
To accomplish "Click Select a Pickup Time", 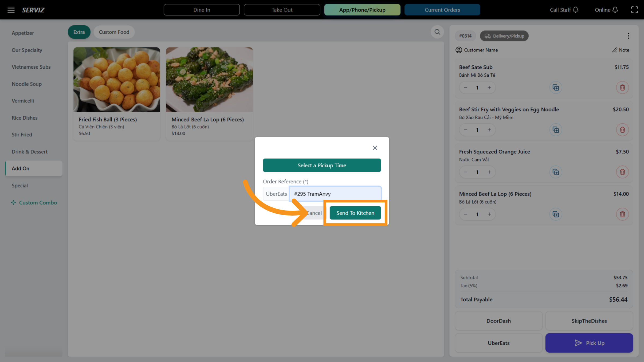I will pos(322,165).
